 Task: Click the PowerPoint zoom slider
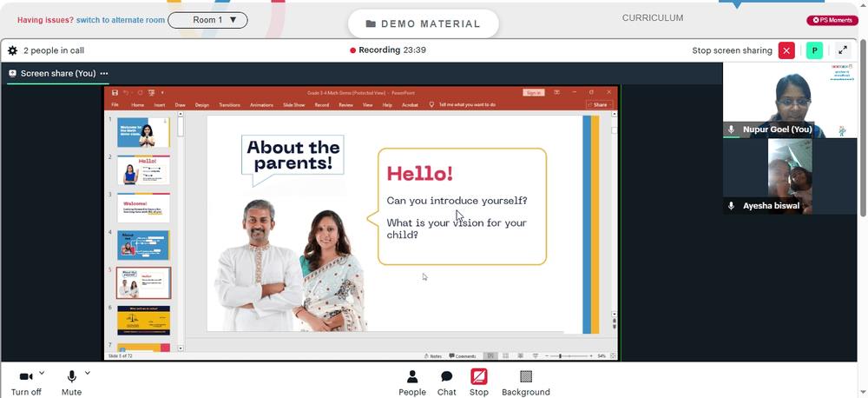click(569, 356)
